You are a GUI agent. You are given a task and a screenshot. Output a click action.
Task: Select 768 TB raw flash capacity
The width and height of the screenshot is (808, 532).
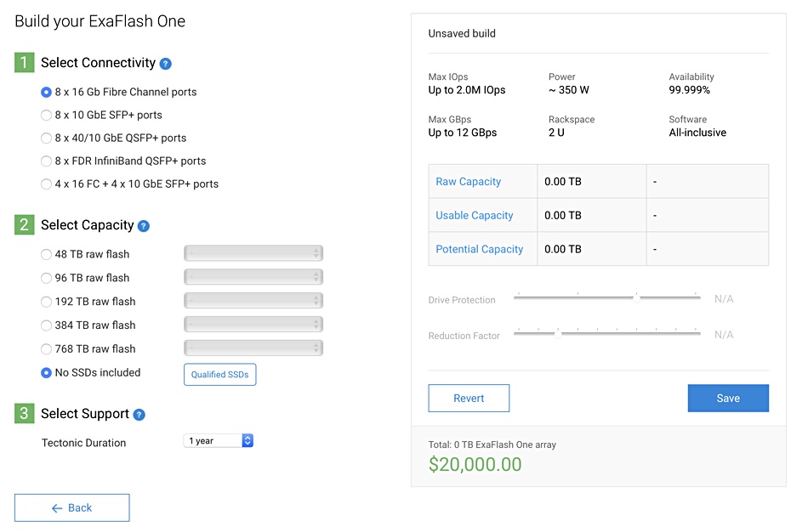click(x=47, y=349)
